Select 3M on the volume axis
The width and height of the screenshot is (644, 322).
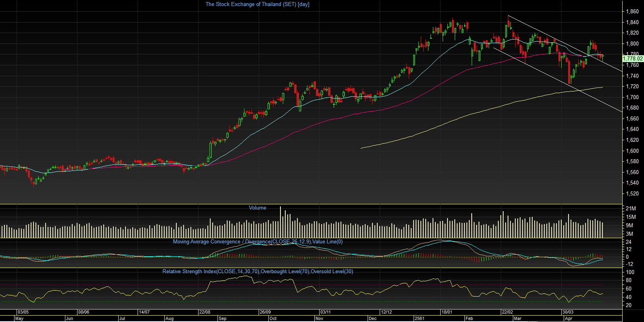(x=629, y=234)
